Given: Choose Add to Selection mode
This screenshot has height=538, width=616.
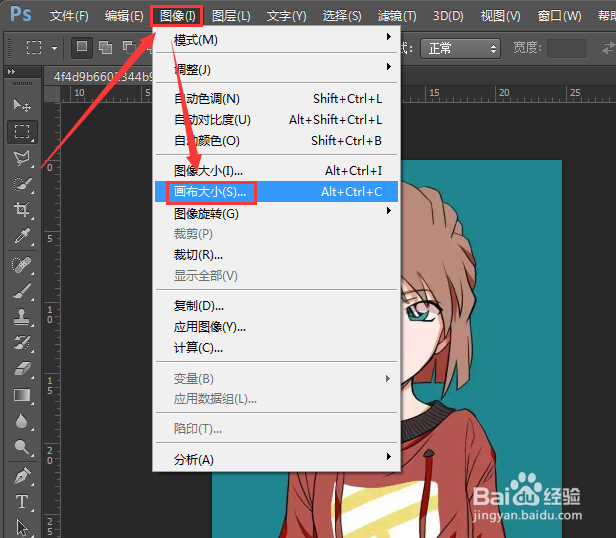Looking at the screenshot, I should coord(105,48).
